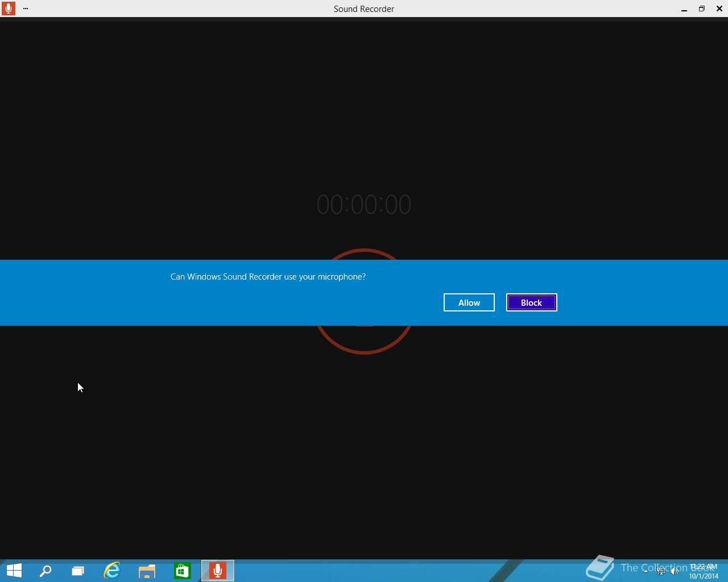Screen dimensions: 728x582
Task: Allow Sound Recorder to use the microphone
Action: click(469, 302)
